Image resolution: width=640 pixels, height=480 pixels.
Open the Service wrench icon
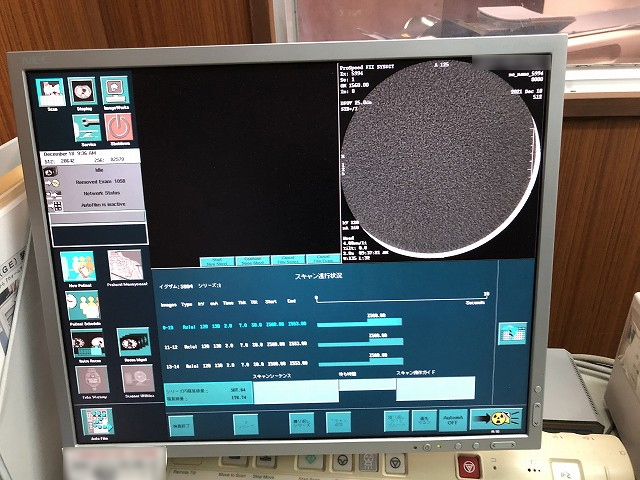click(87, 128)
